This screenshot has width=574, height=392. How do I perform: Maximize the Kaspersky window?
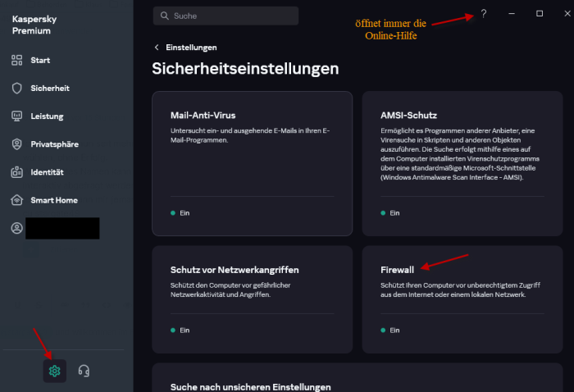[540, 14]
